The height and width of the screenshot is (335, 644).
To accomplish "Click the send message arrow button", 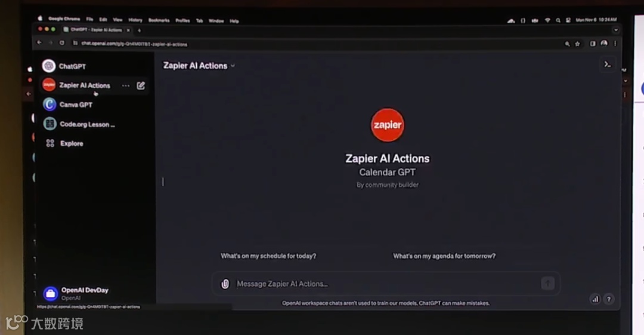I will click(547, 283).
